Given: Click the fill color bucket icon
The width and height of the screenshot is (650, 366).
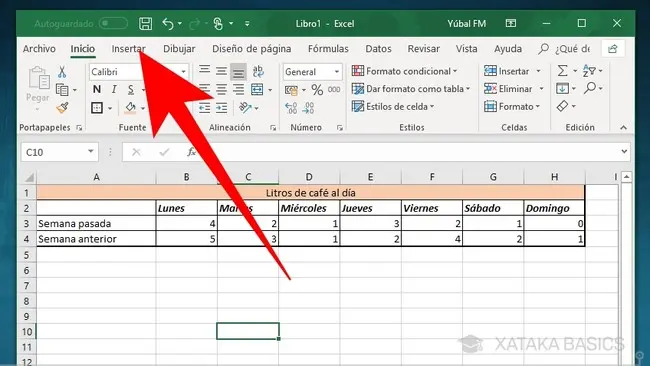Looking at the screenshot, I should [x=131, y=108].
